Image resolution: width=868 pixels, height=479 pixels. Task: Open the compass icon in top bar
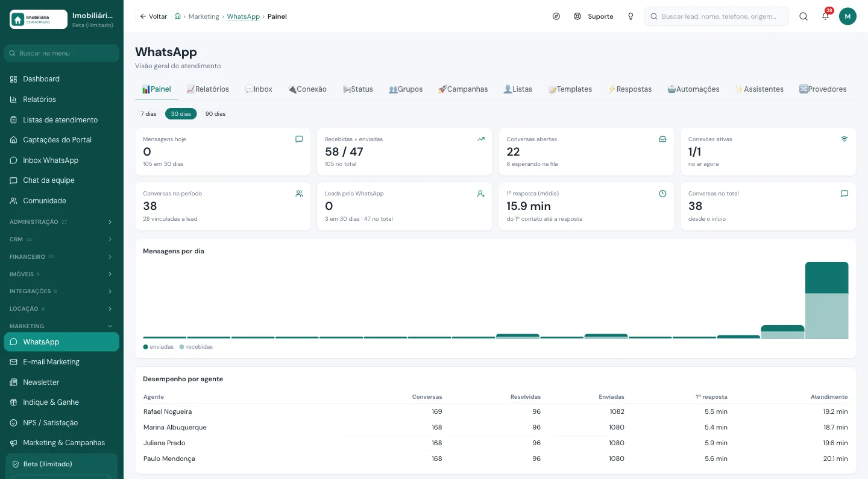pos(556,16)
